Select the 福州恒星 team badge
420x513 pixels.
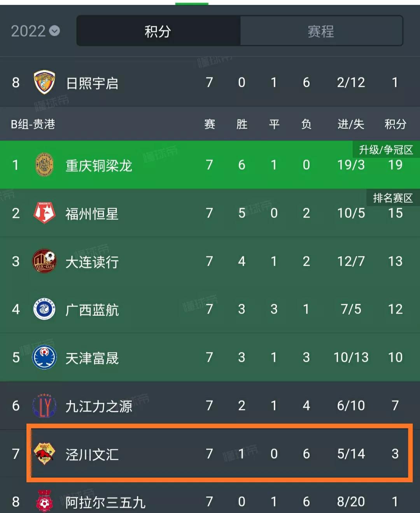(x=44, y=213)
